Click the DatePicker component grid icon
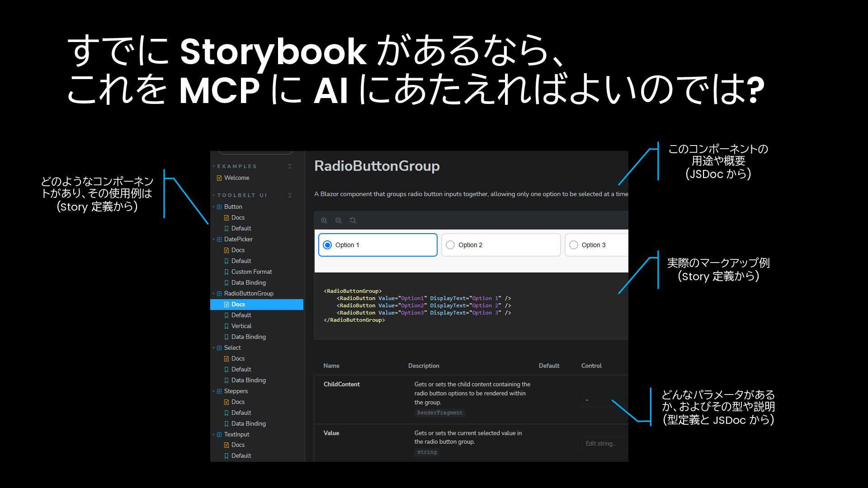This screenshot has height=488, width=868. pyautogui.click(x=219, y=239)
